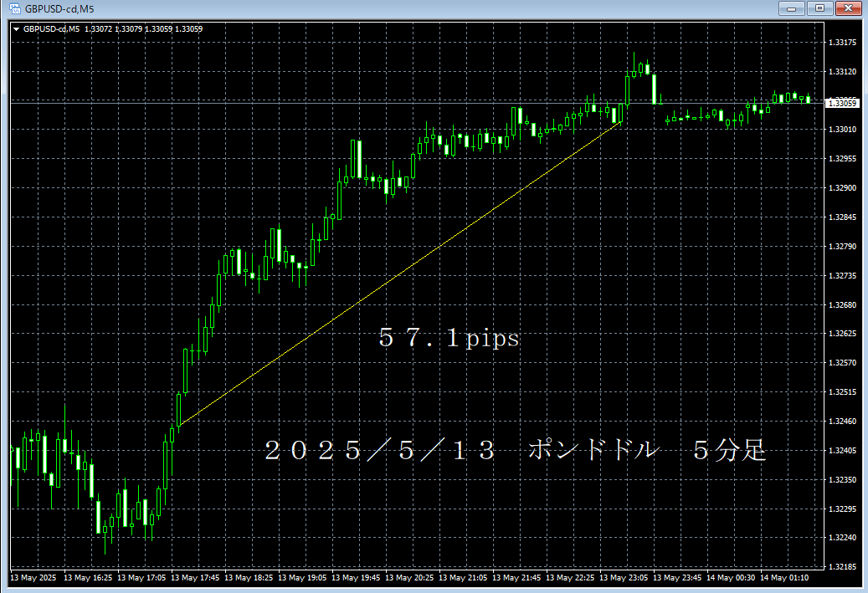Image resolution: width=868 pixels, height=593 pixels.
Task: Click the 1.33175 price scale label
Action: pos(841,43)
